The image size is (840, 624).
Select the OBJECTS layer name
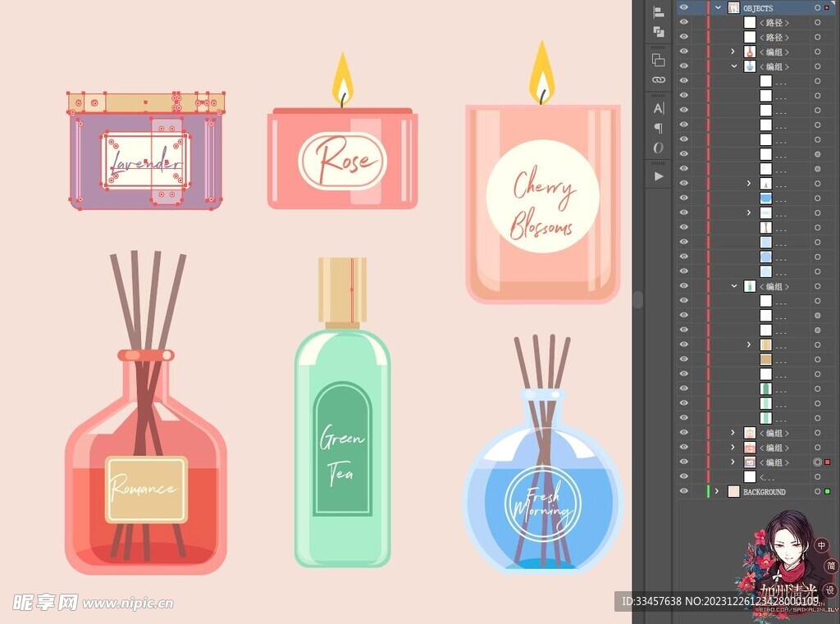[758, 8]
